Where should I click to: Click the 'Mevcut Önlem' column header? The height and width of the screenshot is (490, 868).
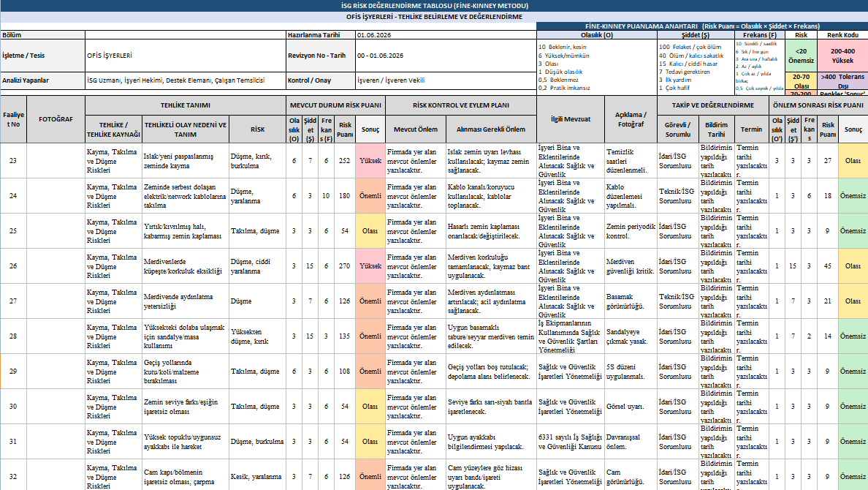415,129
